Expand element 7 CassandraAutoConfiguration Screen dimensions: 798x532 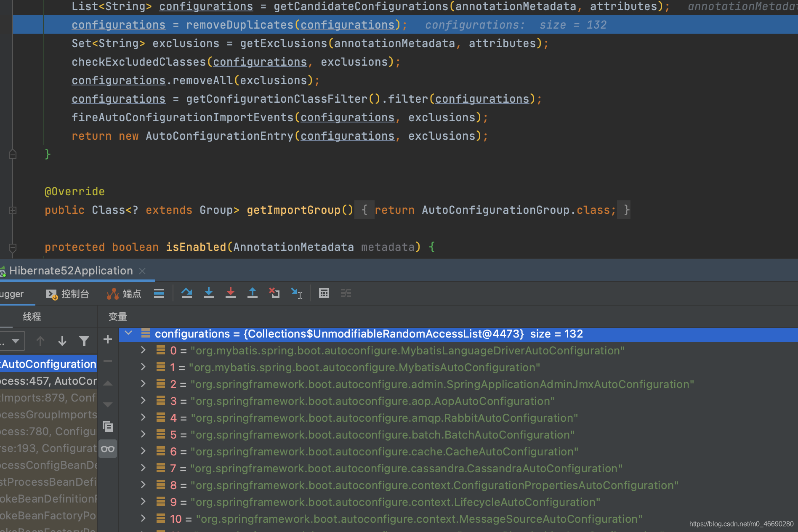[143, 468]
